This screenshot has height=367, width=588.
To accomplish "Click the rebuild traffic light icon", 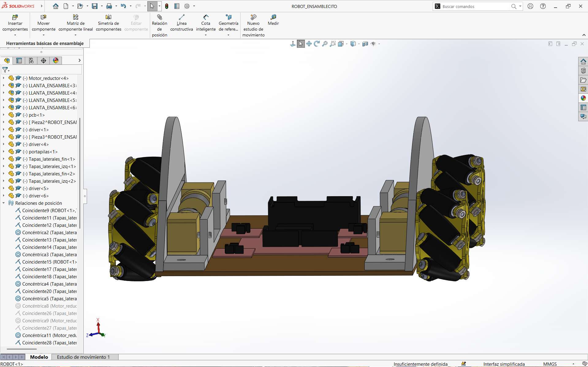I will (x=167, y=6).
